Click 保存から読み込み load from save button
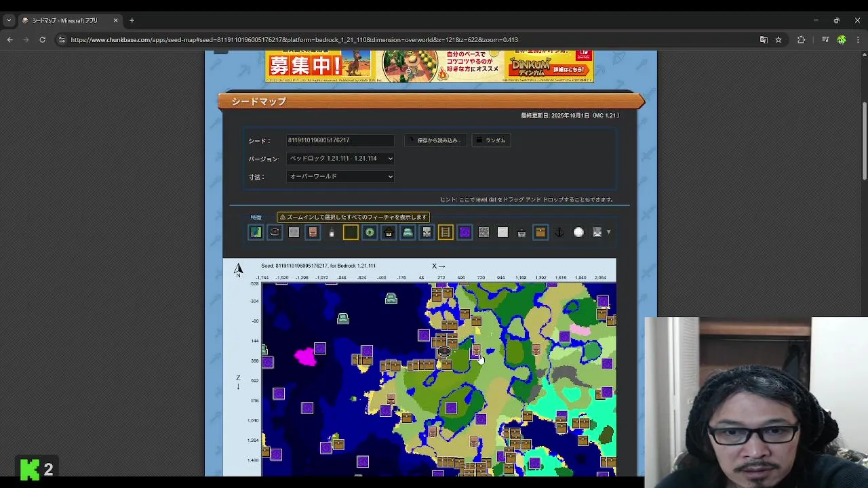868x488 pixels. tap(435, 140)
